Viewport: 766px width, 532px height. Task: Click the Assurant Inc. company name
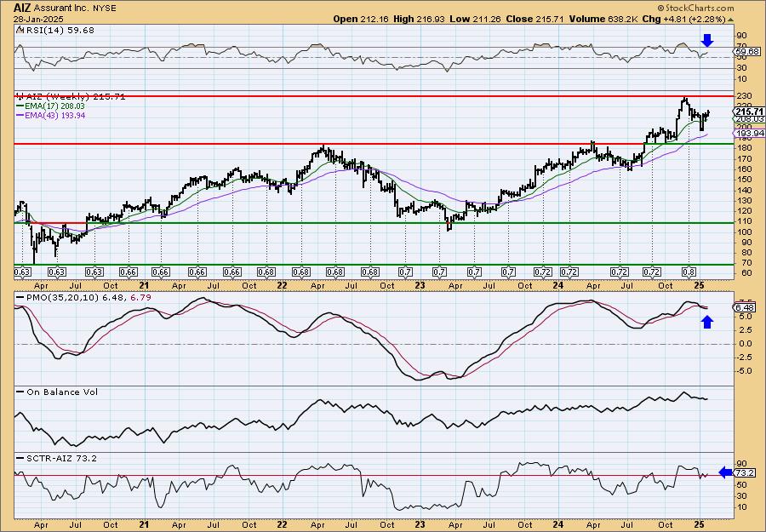pos(61,9)
